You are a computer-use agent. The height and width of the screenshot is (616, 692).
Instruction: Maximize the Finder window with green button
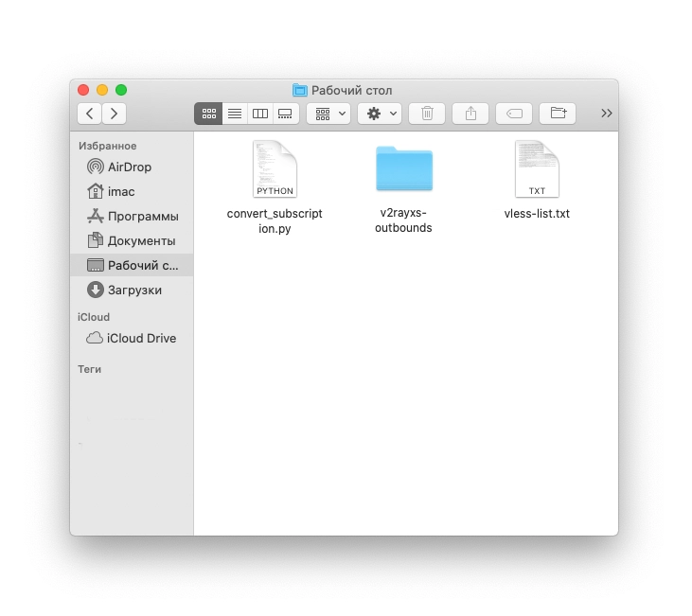(121, 90)
